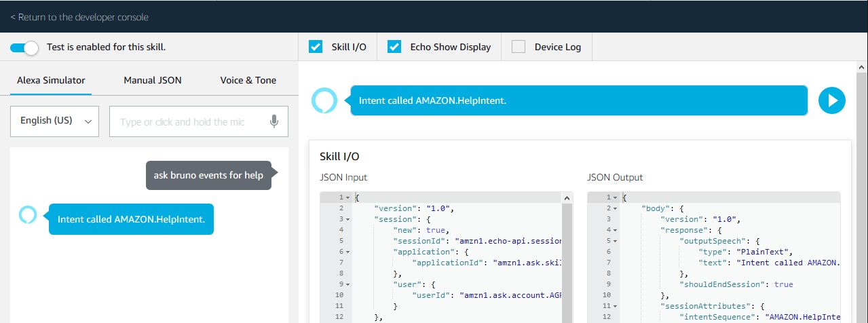Click the JSON Input vertical scrollbar
This screenshot has width=868, height=323.
[566, 258]
